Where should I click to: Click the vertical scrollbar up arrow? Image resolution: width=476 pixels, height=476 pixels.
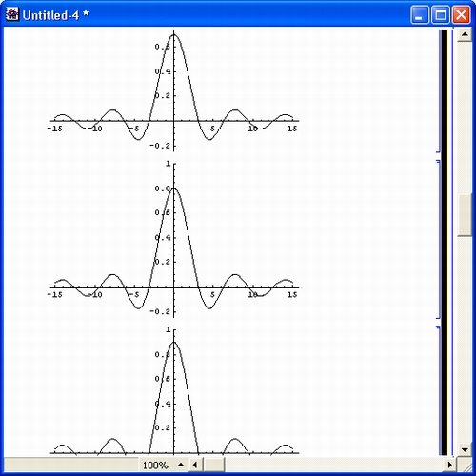[x=465, y=34]
